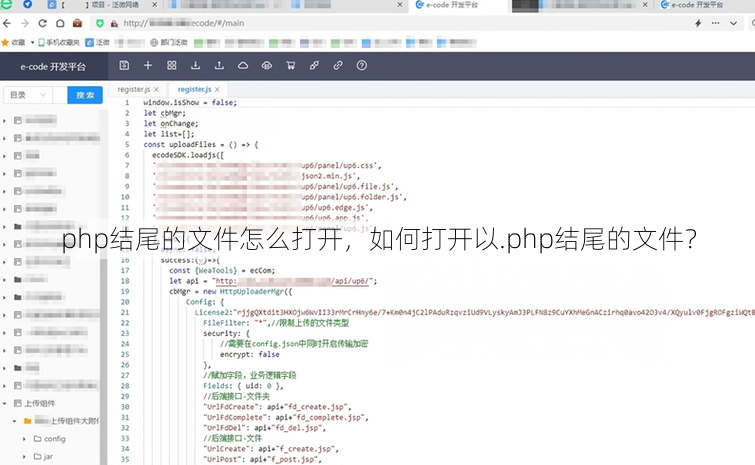Open the 部门泛微 bookmark
The image size is (755, 465).
pyautogui.click(x=169, y=42)
